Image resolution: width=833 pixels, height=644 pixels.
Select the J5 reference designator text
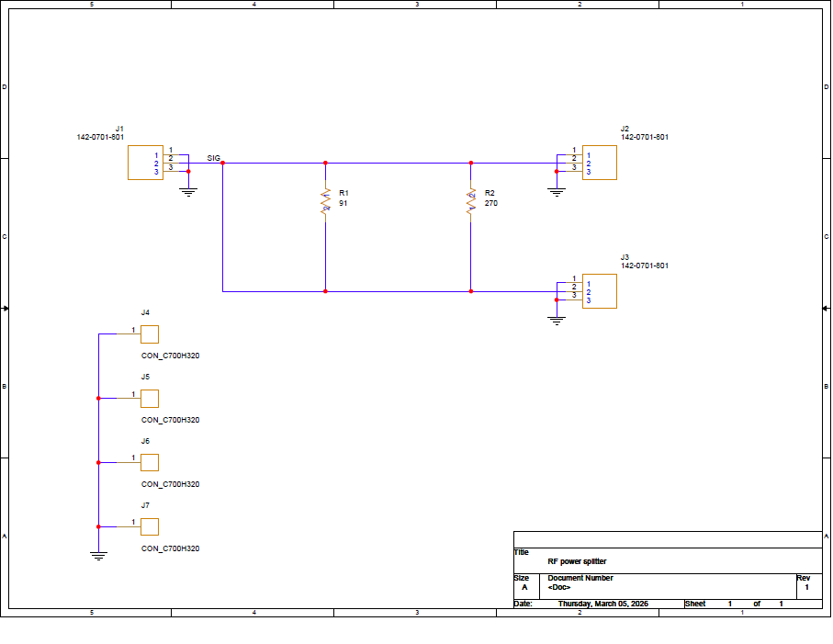(x=145, y=377)
